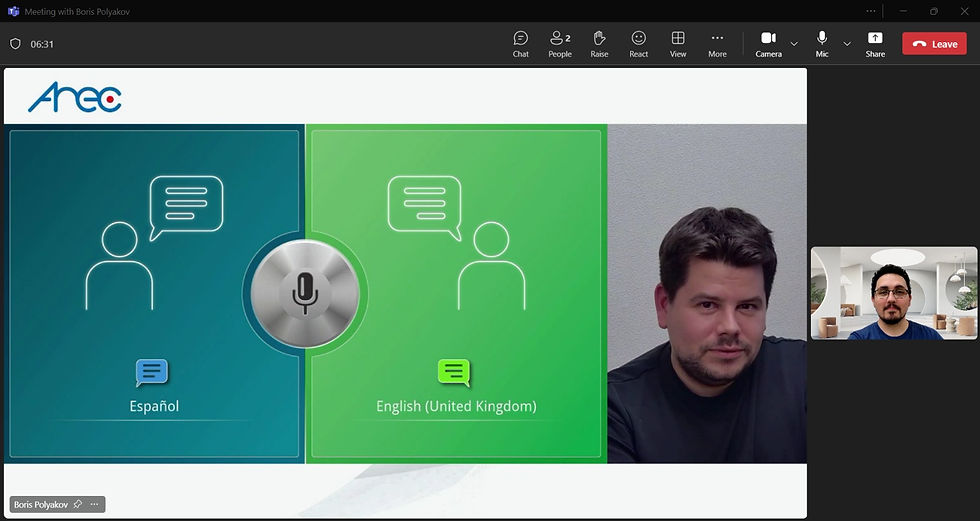Open title bar more options ellipsis
Viewport: 980px width, 521px height.
click(871, 11)
